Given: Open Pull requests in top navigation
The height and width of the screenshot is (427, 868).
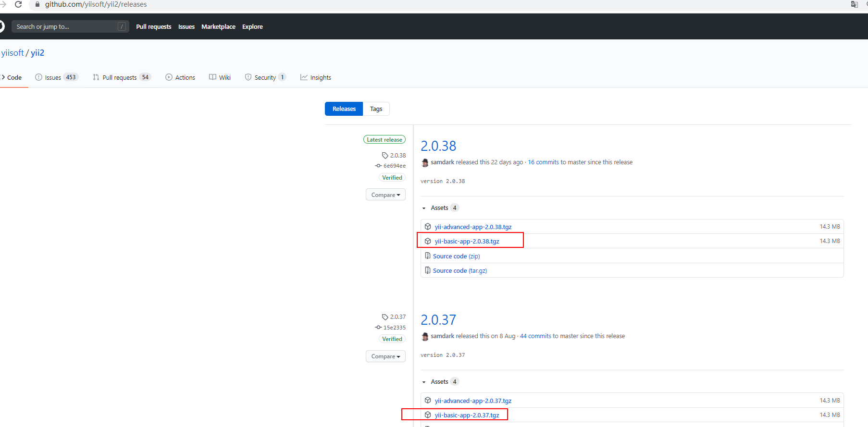Looking at the screenshot, I should click(153, 27).
